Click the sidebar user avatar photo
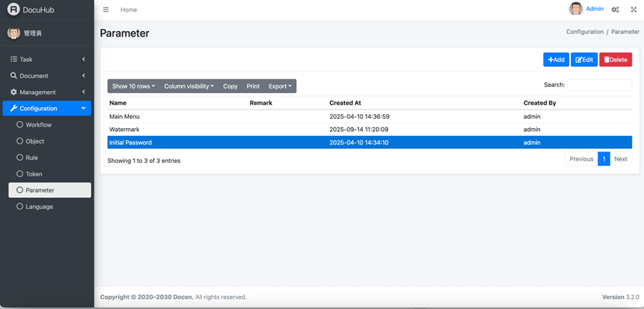The width and height of the screenshot is (644, 309). tap(13, 33)
